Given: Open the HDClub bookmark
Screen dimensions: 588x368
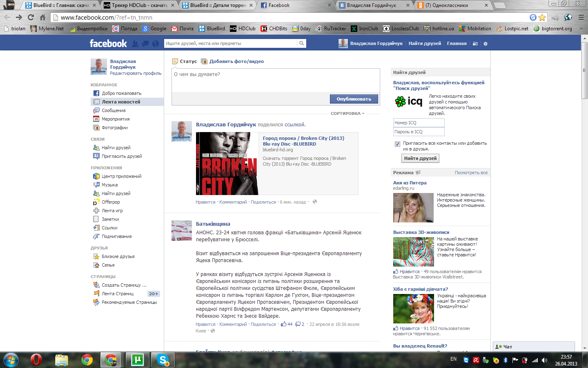Looking at the screenshot, I should click(243, 29).
